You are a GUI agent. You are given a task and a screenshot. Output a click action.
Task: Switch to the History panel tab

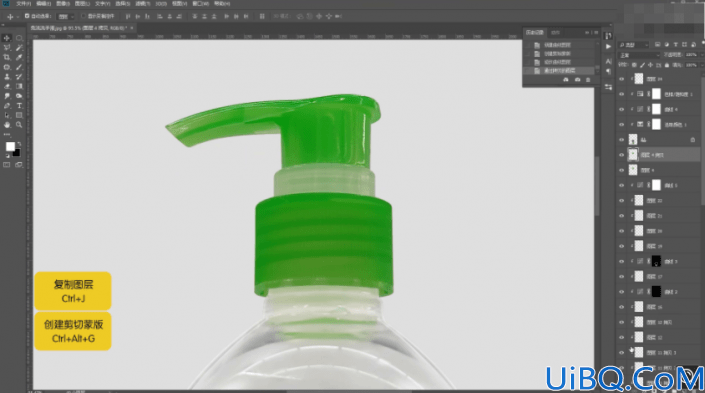(x=535, y=32)
